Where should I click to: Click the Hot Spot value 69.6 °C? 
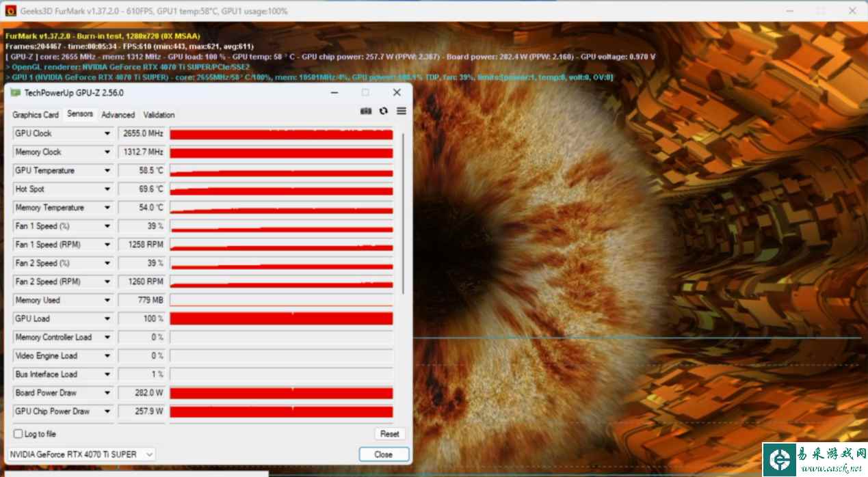pos(142,189)
